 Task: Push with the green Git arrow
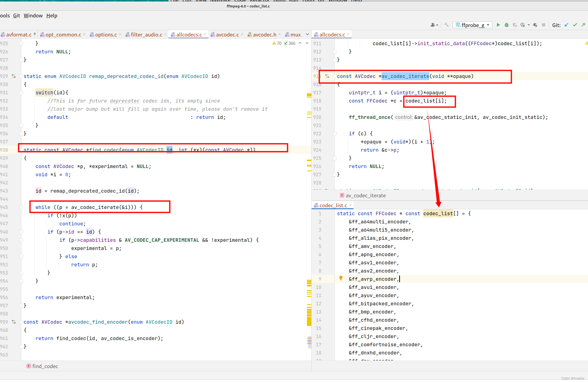(583, 25)
